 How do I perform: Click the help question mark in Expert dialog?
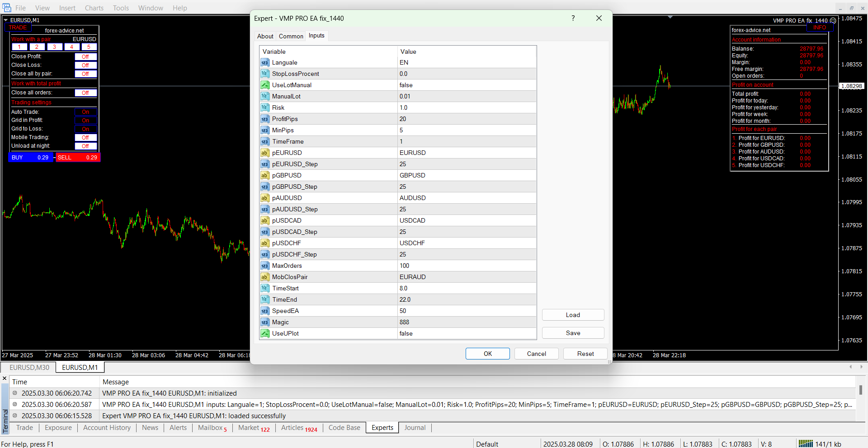573,18
